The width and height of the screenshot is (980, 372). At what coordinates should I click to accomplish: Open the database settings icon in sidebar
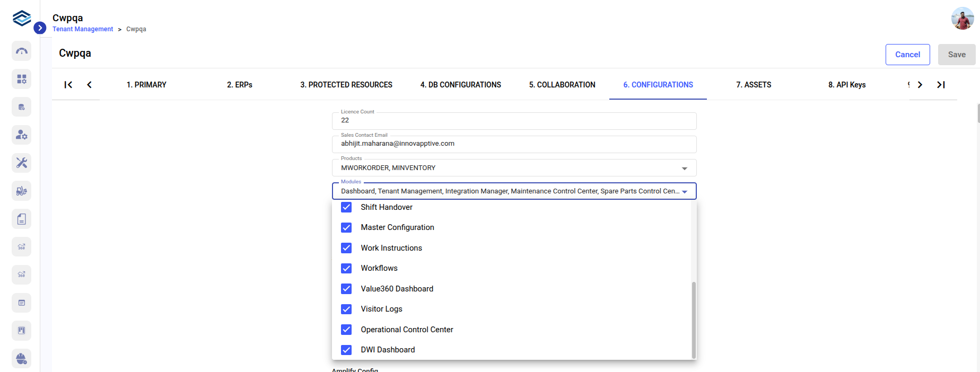(22, 107)
